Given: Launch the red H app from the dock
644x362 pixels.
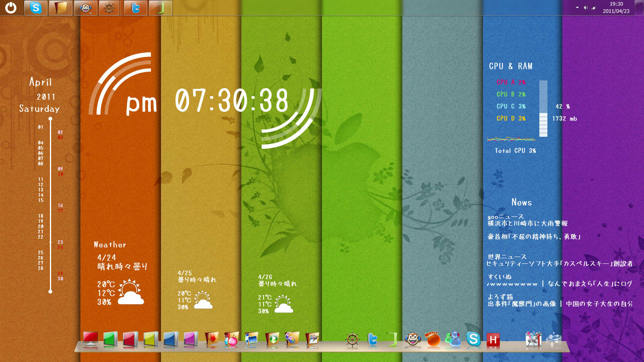Looking at the screenshot, I should click(x=493, y=340).
